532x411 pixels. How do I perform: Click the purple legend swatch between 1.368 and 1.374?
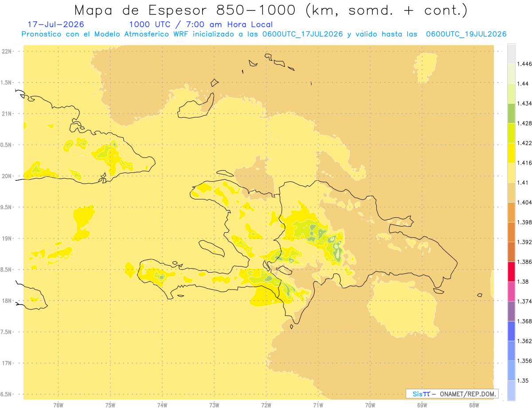pos(511,311)
